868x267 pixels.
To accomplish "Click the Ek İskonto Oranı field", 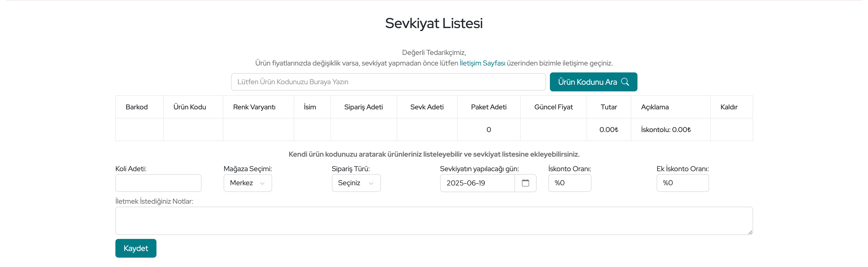I will pyautogui.click(x=682, y=183).
